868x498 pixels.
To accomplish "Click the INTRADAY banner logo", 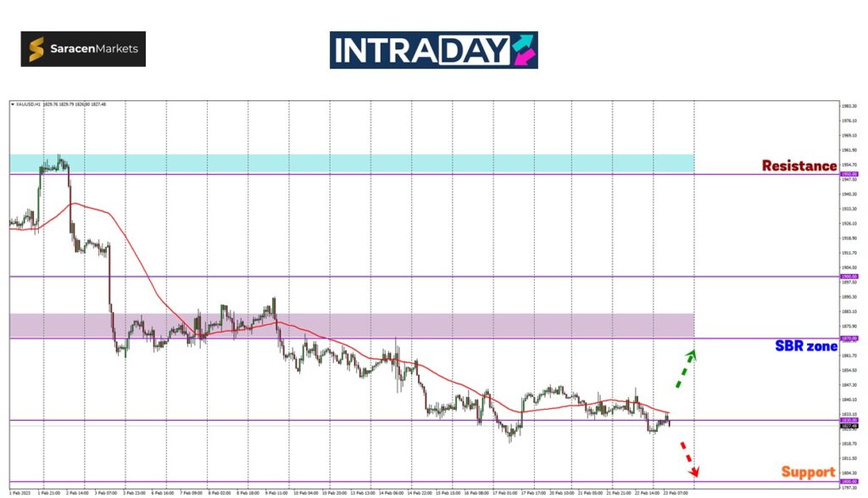I will tap(433, 50).
